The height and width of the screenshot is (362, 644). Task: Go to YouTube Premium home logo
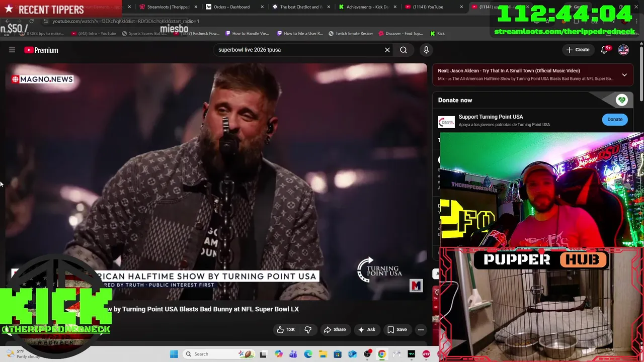tap(41, 50)
